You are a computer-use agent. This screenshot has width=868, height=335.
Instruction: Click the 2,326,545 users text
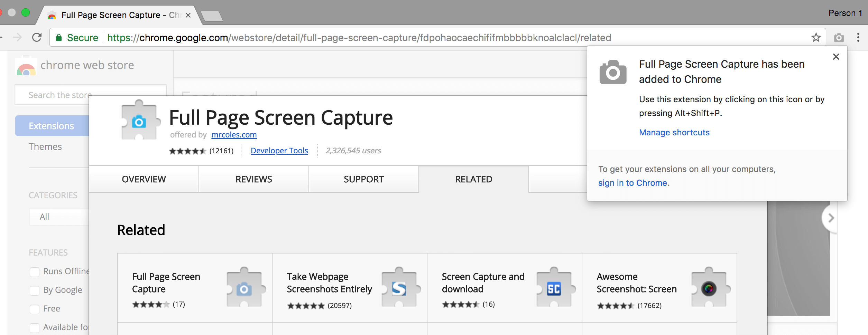coord(353,151)
